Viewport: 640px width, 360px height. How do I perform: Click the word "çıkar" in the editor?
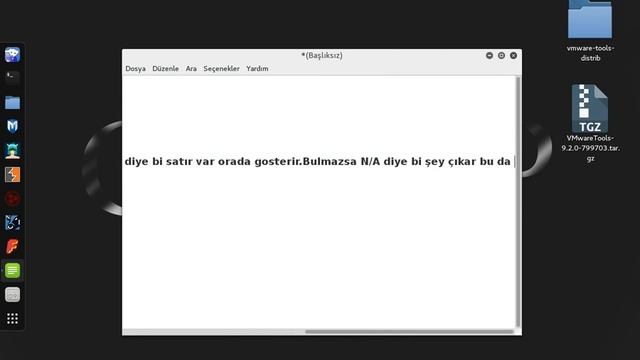coord(462,162)
